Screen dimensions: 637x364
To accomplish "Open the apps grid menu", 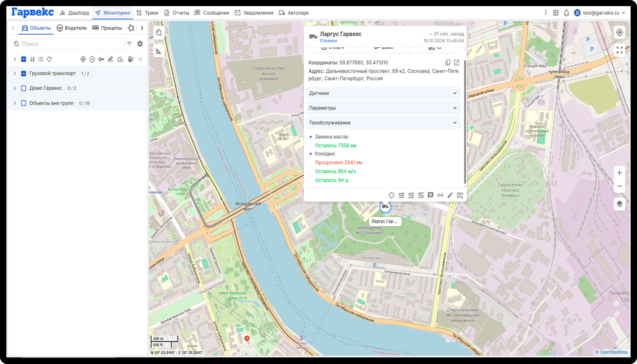I will click(556, 13).
